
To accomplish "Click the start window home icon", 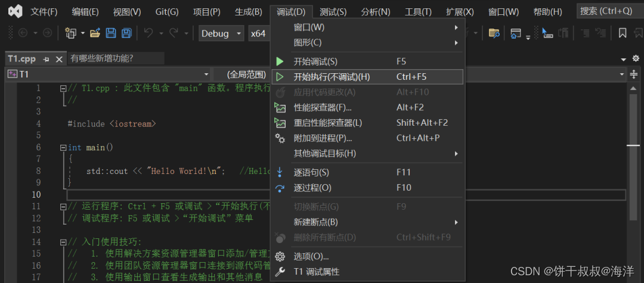I will 516,33.
